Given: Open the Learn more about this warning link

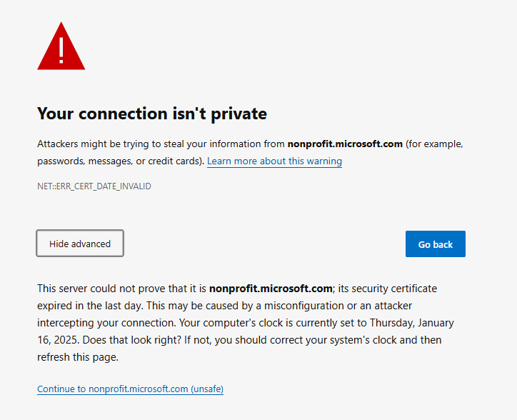Looking at the screenshot, I should 274,161.
